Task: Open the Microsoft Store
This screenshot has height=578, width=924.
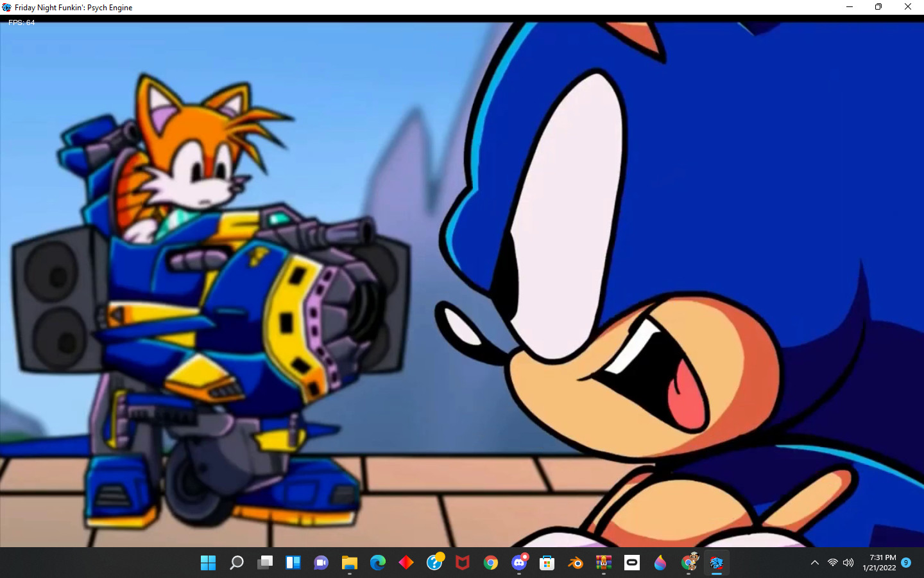Action: (x=547, y=563)
